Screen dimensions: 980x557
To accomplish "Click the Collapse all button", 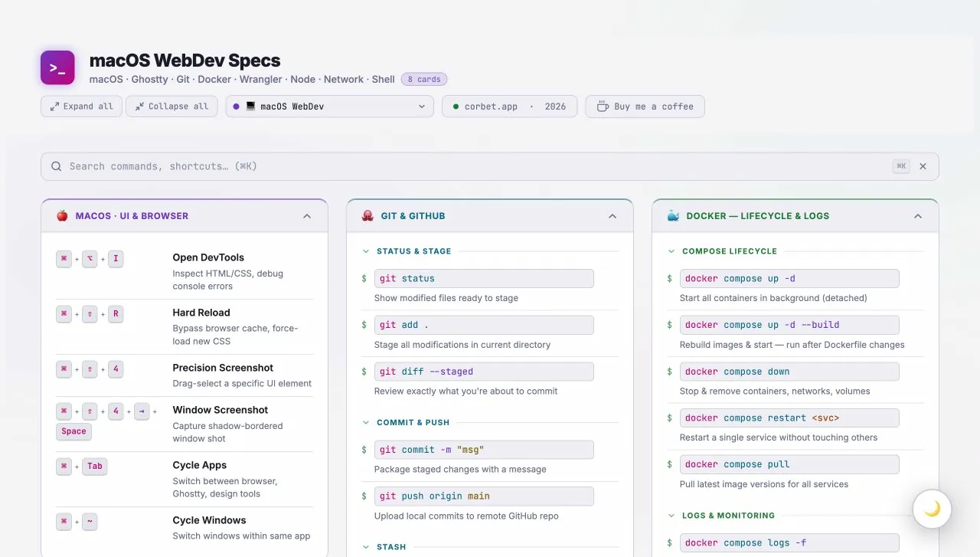I will coord(171,106).
